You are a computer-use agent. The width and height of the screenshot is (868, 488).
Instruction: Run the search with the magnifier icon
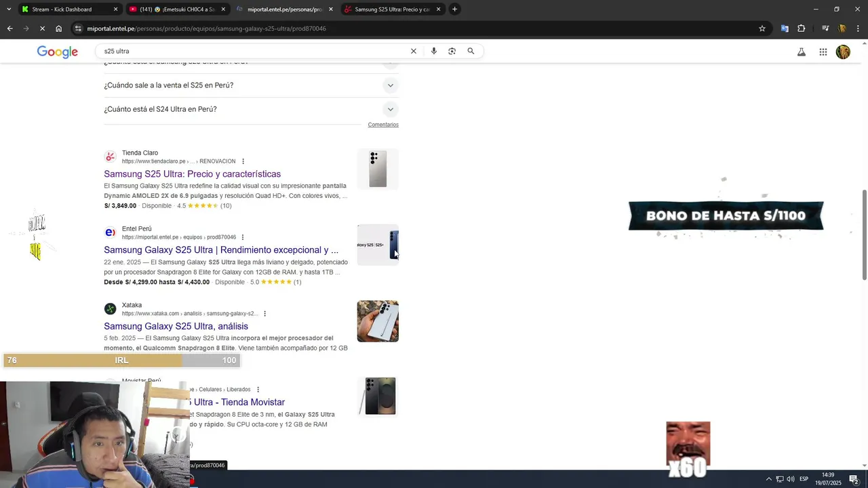click(471, 52)
